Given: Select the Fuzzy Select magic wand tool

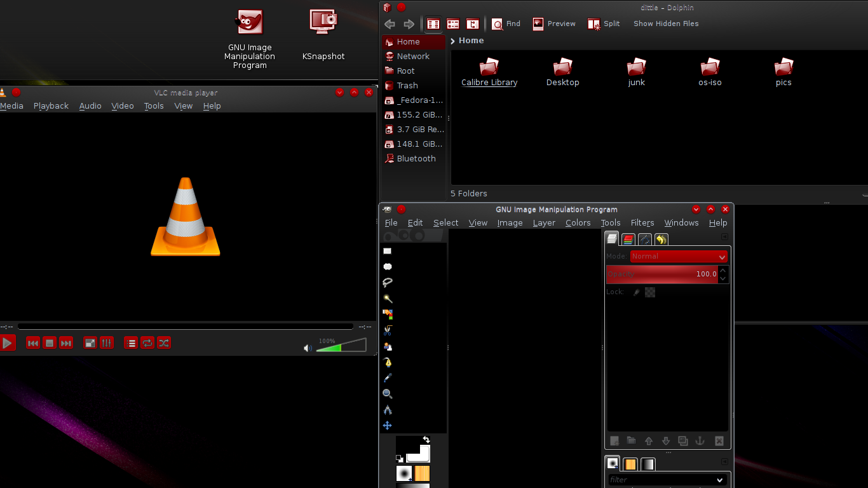Looking at the screenshot, I should 388,299.
